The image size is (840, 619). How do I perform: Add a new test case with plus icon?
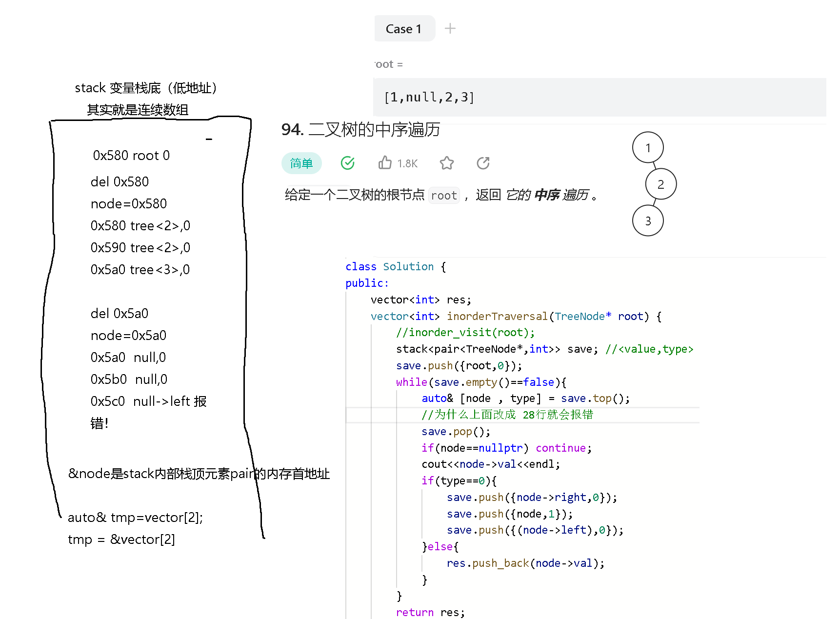pos(450,29)
